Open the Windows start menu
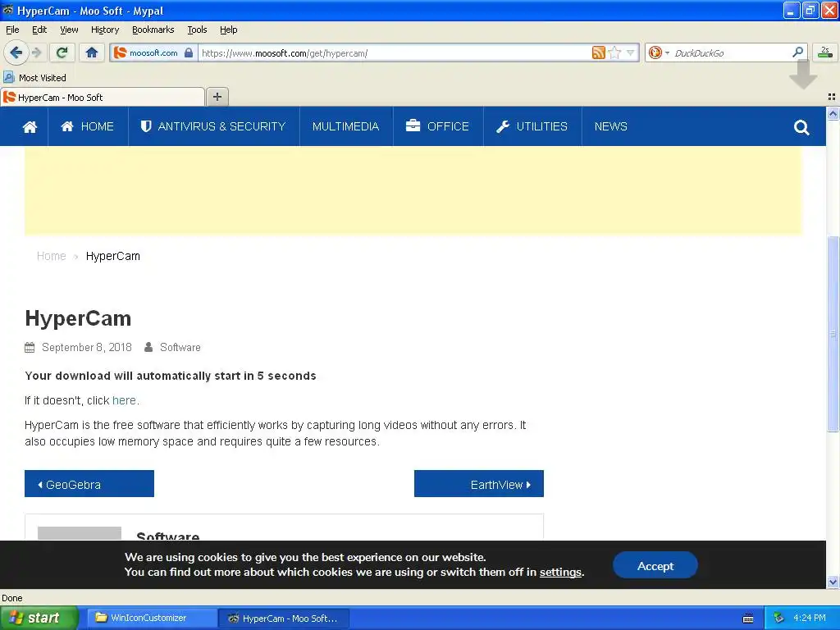This screenshot has height=630, width=840. point(39,618)
